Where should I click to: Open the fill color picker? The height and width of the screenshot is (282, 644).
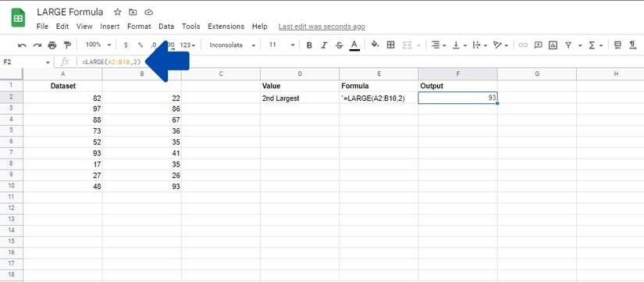375,45
